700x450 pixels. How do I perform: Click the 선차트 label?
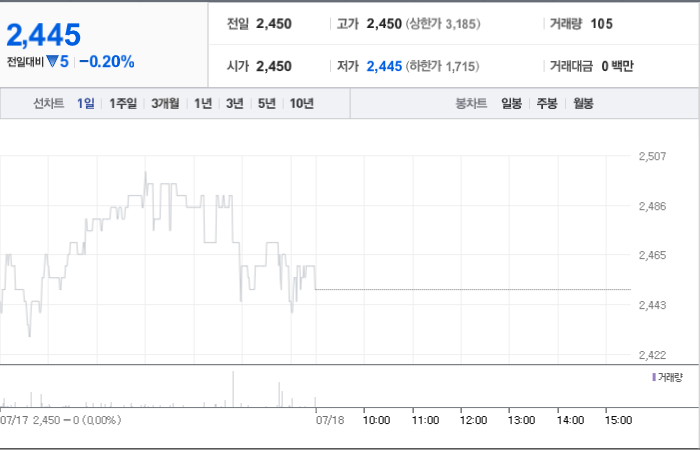[49, 104]
